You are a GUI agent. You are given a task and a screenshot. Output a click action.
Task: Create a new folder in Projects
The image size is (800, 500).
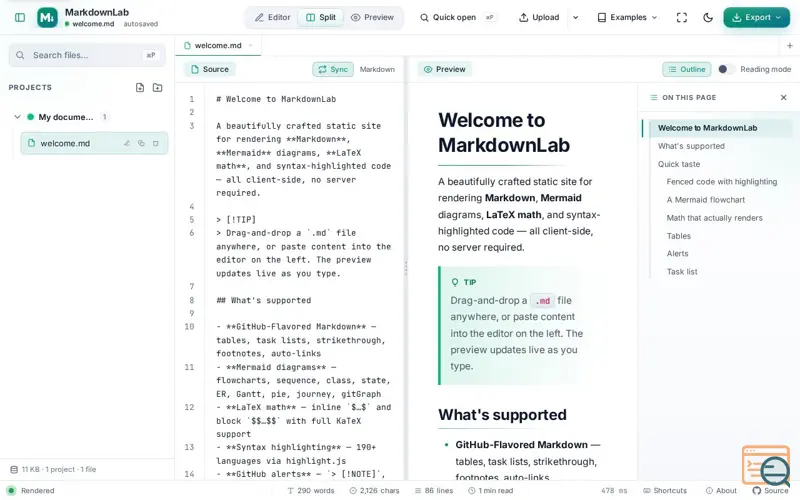[x=158, y=87]
